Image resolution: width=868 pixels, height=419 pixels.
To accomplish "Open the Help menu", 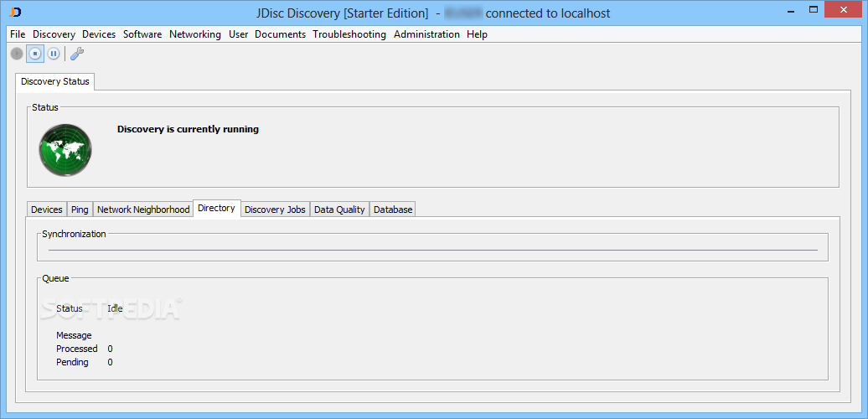I will tap(477, 34).
